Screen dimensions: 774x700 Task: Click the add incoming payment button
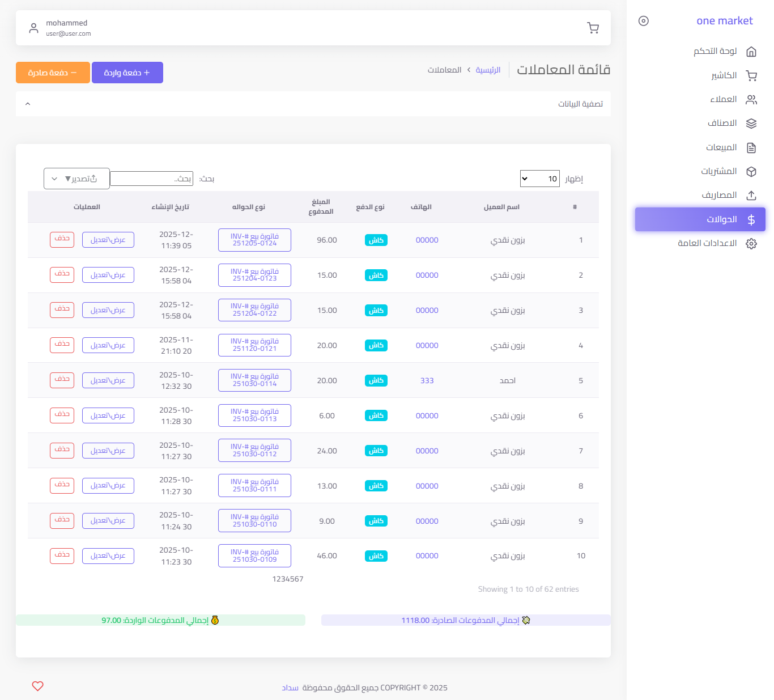127,73
